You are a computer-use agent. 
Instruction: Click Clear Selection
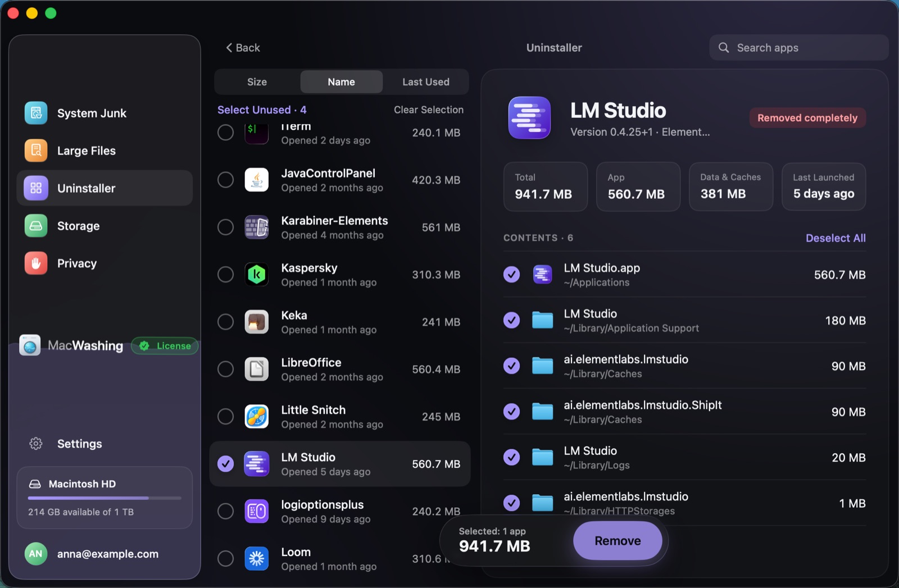(x=429, y=110)
